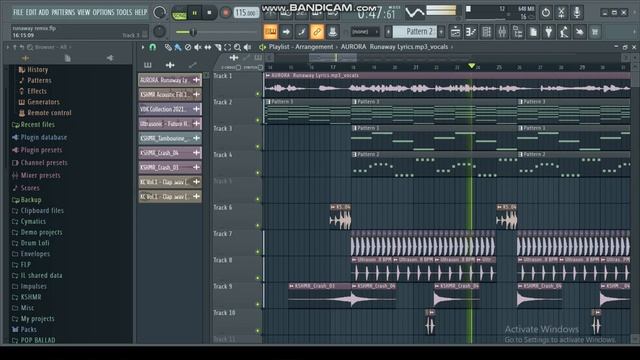Image resolution: width=640 pixels, height=360 pixels.
Task: Click the 115 tempo field
Action: 246,13
